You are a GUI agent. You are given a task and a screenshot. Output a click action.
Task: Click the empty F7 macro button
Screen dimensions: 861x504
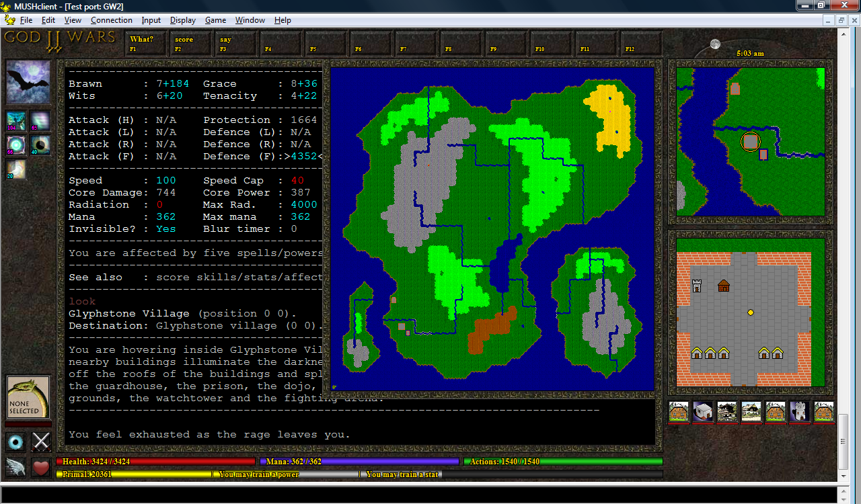pyautogui.click(x=416, y=44)
